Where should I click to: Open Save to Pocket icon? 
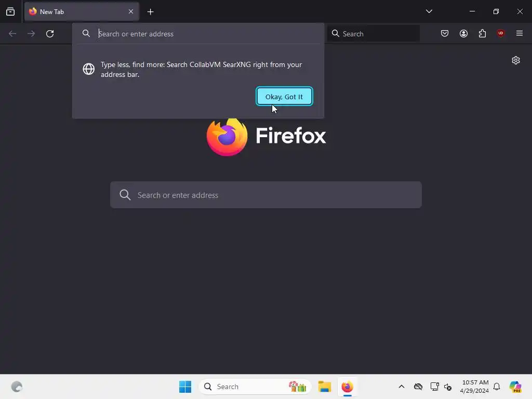point(445,33)
